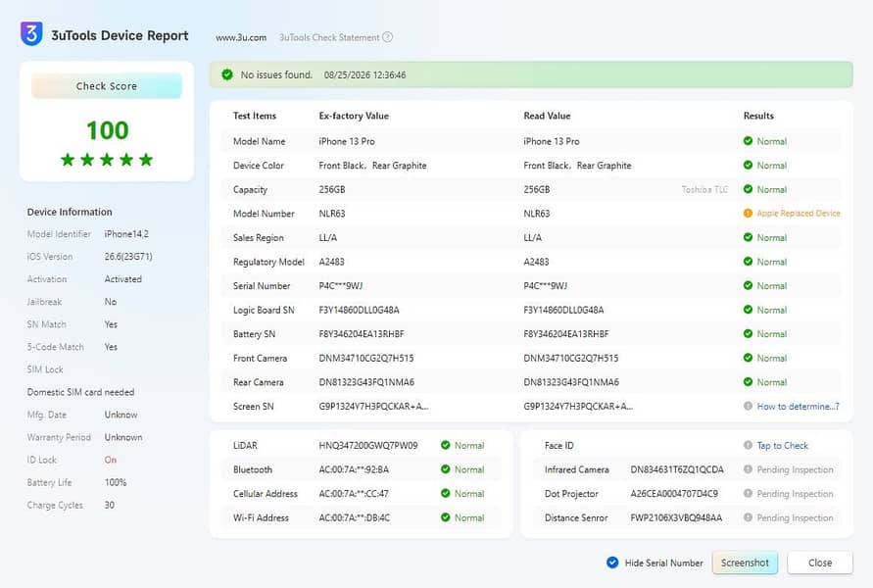The width and height of the screenshot is (873, 588).
Task: Click the Normal check icon in Logic Board SN row
Action: (748, 310)
